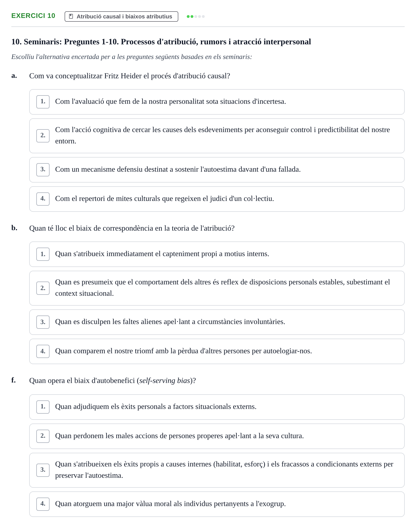Select answer 3 about preservar l'autoestima
416x532 pixels.
click(x=217, y=470)
